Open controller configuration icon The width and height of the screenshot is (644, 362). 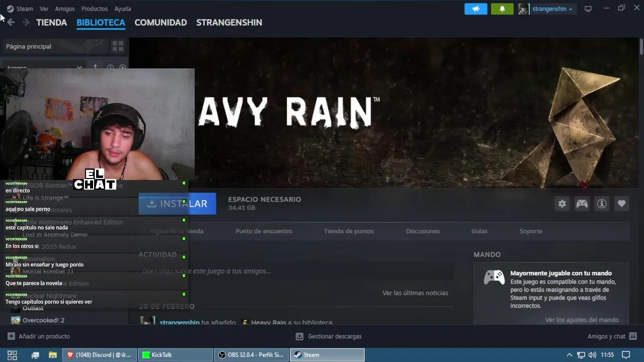(x=582, y=204)
